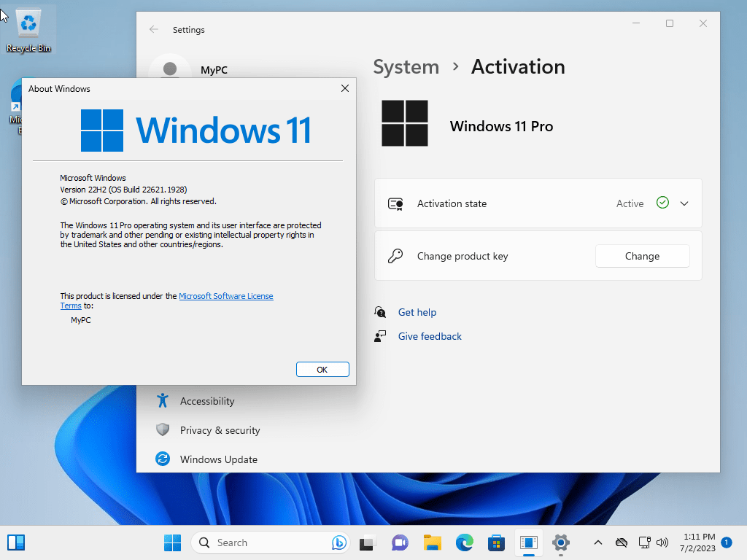The height and width of the screenshot is (560, 747).
Task: Click the green Active checkmark icon
Action: coord(662,203)
